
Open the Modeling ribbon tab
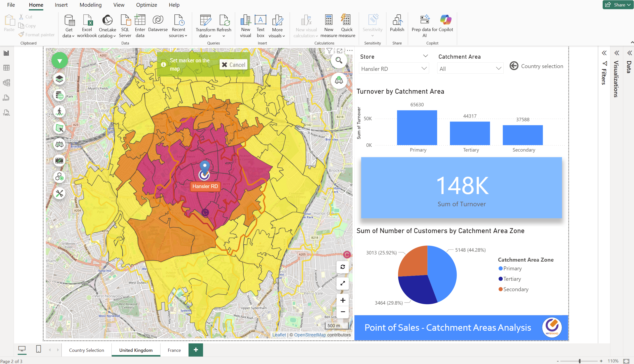coord(90,5)
